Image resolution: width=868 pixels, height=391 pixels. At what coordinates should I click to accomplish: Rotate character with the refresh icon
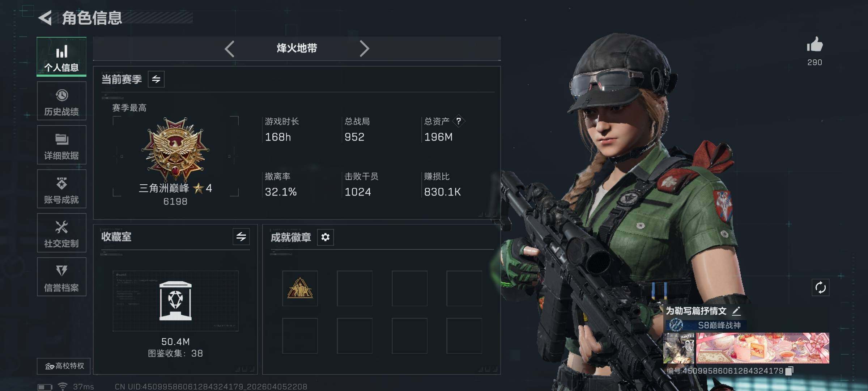coord(820,288)
